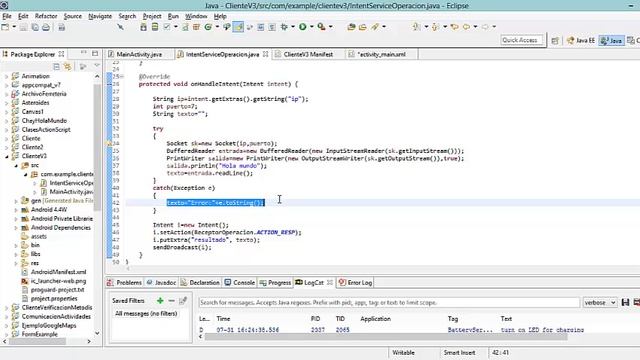This screenshot has width=640, height=360.
Task: Click the LogCat message search field
Action: pyautogui.click(x=389, y=302)
